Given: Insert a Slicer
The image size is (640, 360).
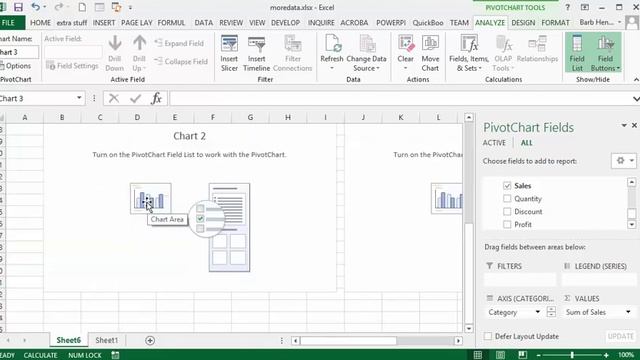Looking at the screenshot, I should (229, 53).
